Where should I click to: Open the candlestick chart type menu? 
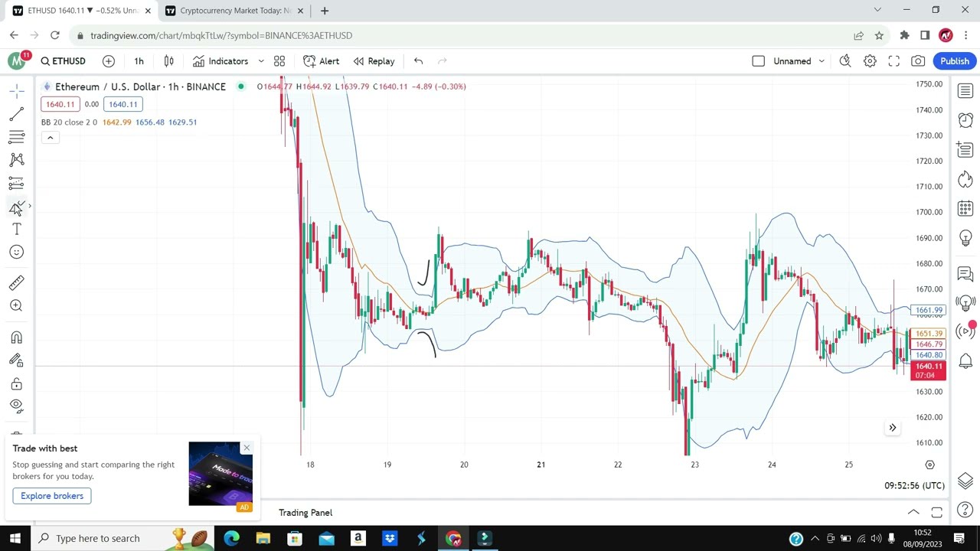tap(168, 61)
